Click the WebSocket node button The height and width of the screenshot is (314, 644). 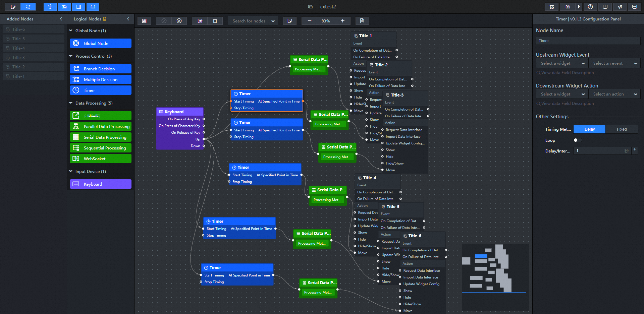coord(101,159)
